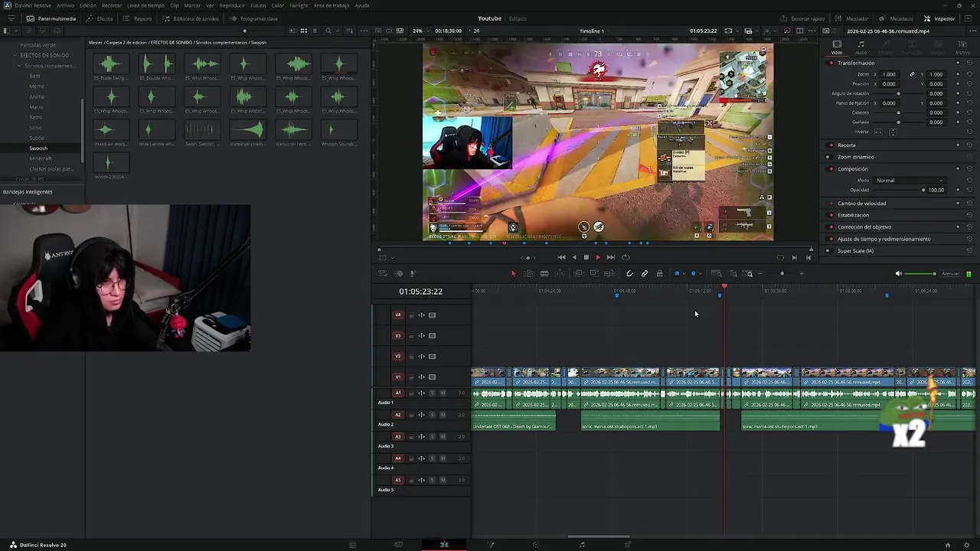Mute Audio 2 track with M

443,415
